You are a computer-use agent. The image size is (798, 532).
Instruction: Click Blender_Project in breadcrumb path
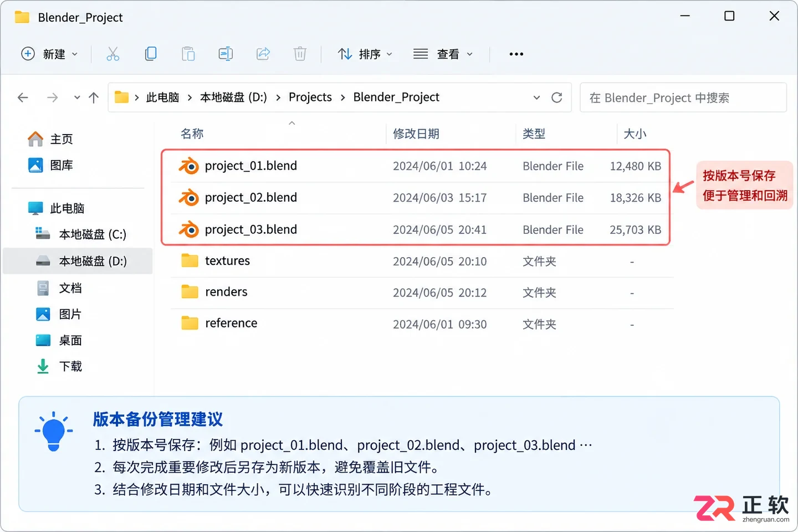pyautogui.click(x=396, y=98)
